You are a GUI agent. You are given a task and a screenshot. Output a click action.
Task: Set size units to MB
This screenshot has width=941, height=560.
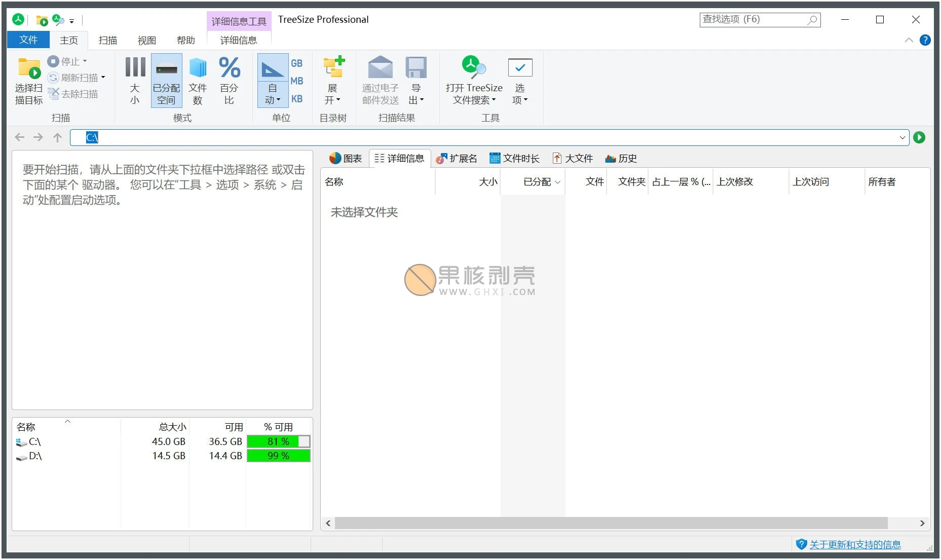tap(297, 80)
